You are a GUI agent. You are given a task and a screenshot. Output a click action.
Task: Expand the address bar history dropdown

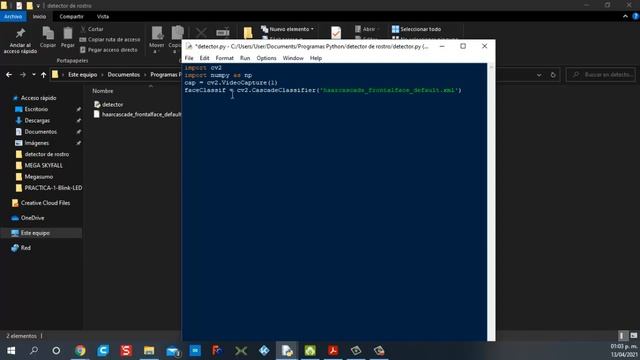tap(539, 75)
